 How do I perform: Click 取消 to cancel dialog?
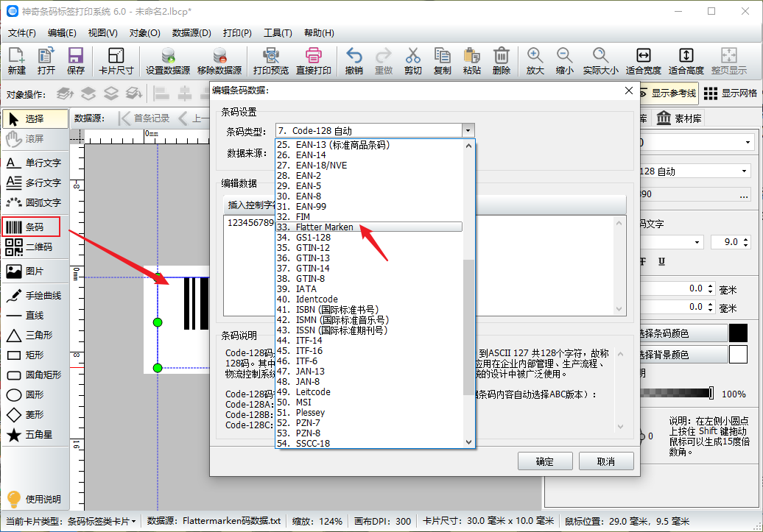pos(606,461)
